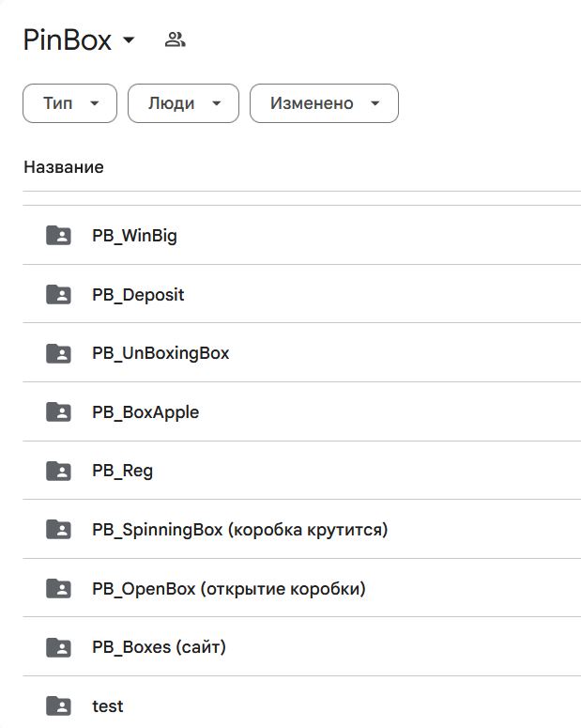Click the folder icon of the test folder

pyautogui.click(x=58, y=706)
